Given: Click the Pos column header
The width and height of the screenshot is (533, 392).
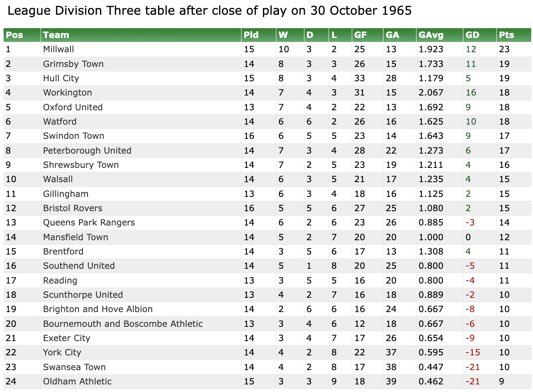Looking at the screenshot, I should [14, 35].
